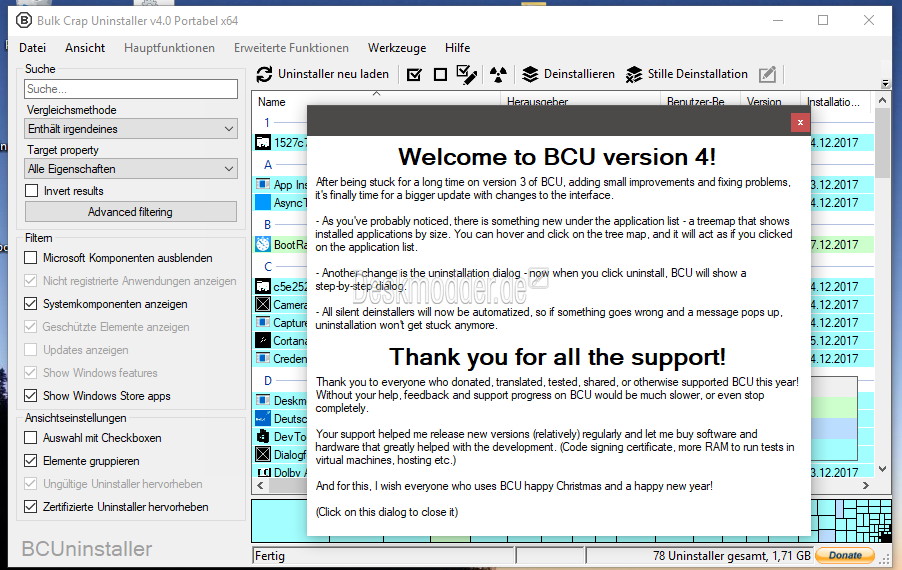Toggle Show Windows Store apps checkbox
Screen dimensions: 902x570
30,396
